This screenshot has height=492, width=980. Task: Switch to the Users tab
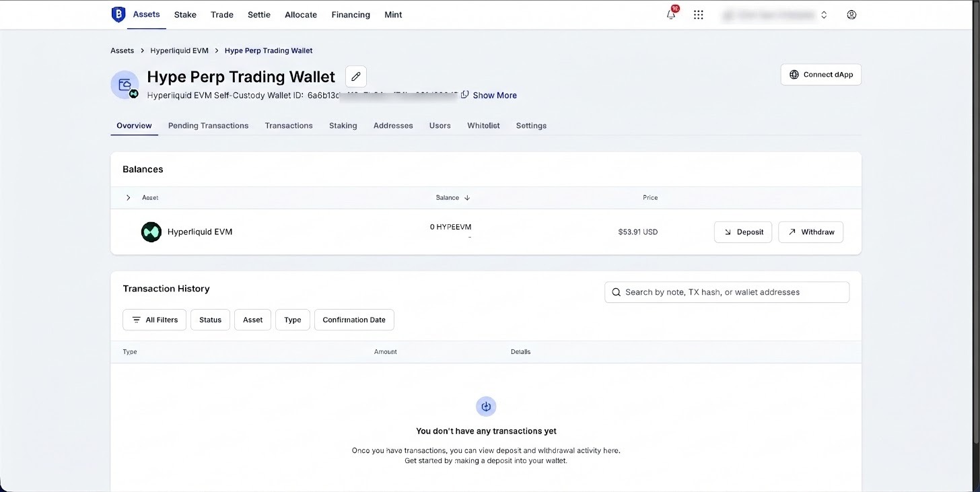click(440, 126)
